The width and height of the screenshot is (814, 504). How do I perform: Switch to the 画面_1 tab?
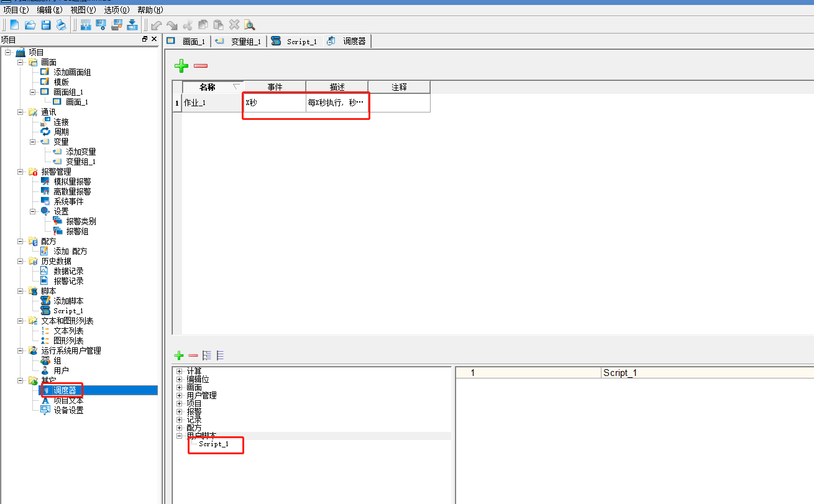click(x=187, y=41)
